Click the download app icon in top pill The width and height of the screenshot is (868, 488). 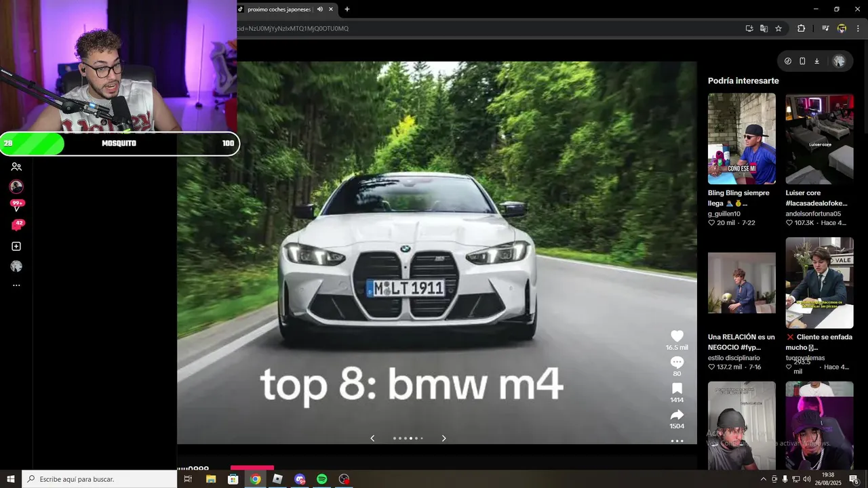(x=816, y=61)
